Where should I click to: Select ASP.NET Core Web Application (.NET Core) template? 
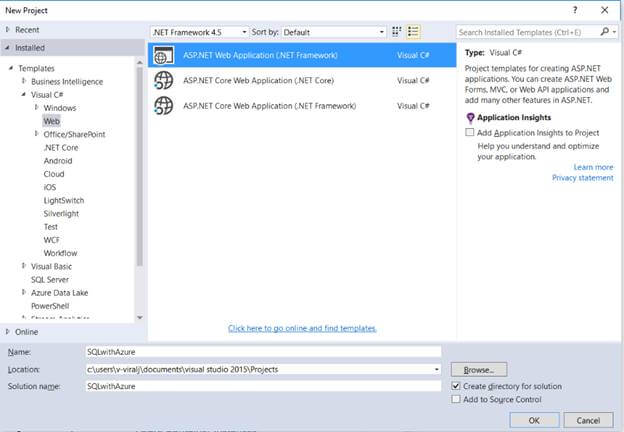coord(302,81)
